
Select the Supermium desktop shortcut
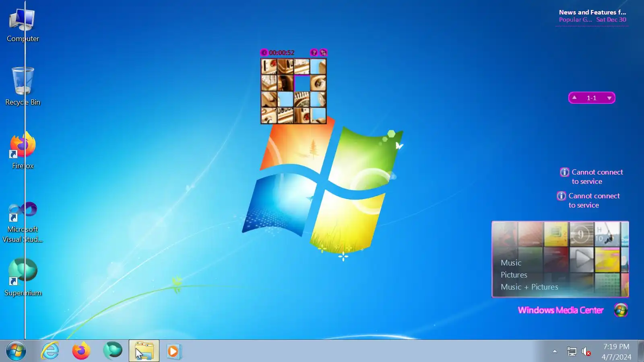click(23, 277)
